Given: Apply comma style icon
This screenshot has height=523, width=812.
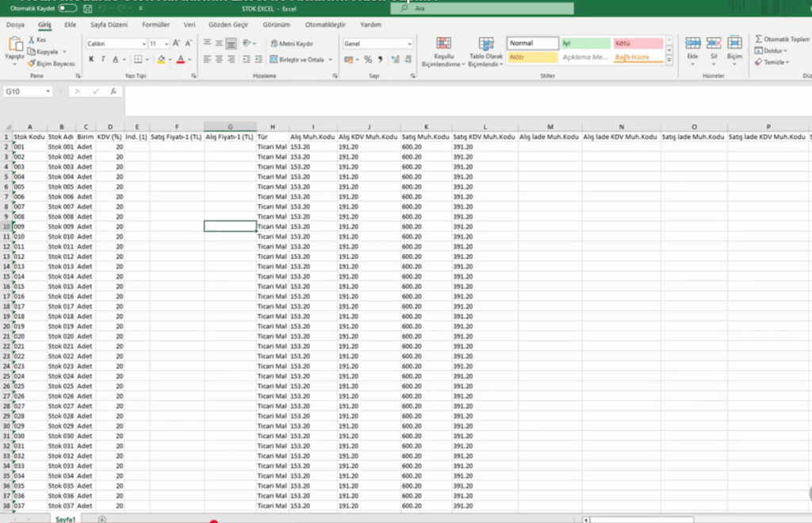Looking at the screenshot, I should (x=380, y=60).
